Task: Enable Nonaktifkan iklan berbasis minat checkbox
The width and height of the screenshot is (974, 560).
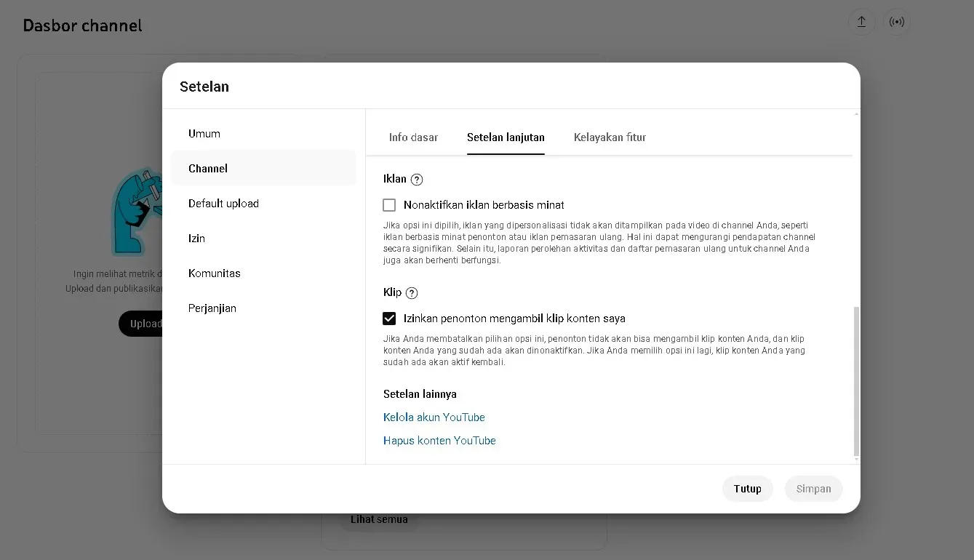Action: tap(389, 205)
